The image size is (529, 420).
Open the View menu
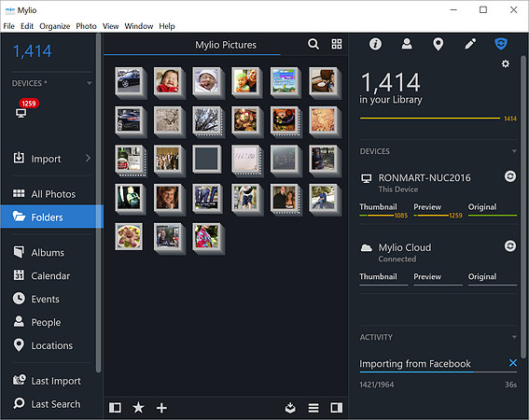point(110,26)
